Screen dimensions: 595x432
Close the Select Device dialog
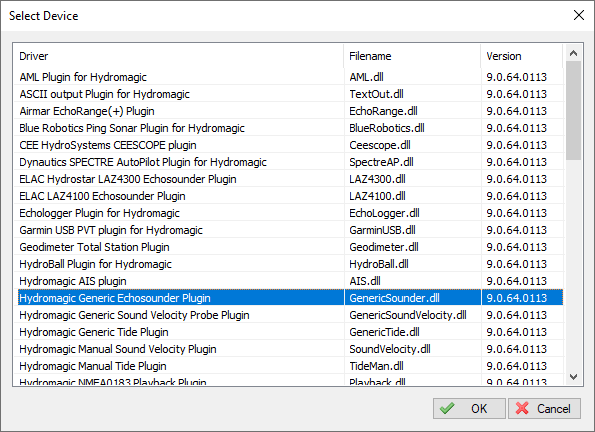(x=579, y=16)
